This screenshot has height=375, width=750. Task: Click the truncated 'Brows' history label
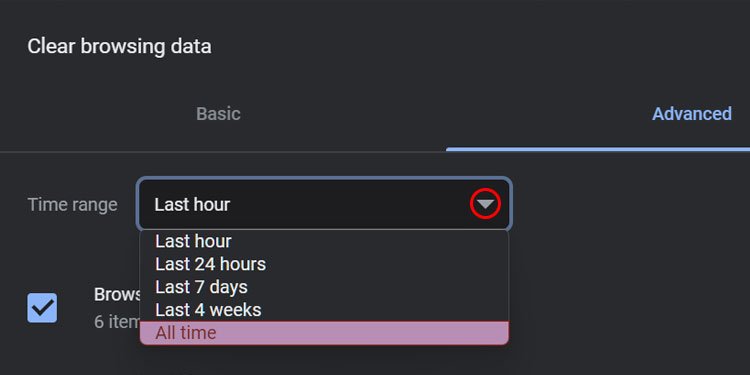pyautogui.click(x=117, y=295)
